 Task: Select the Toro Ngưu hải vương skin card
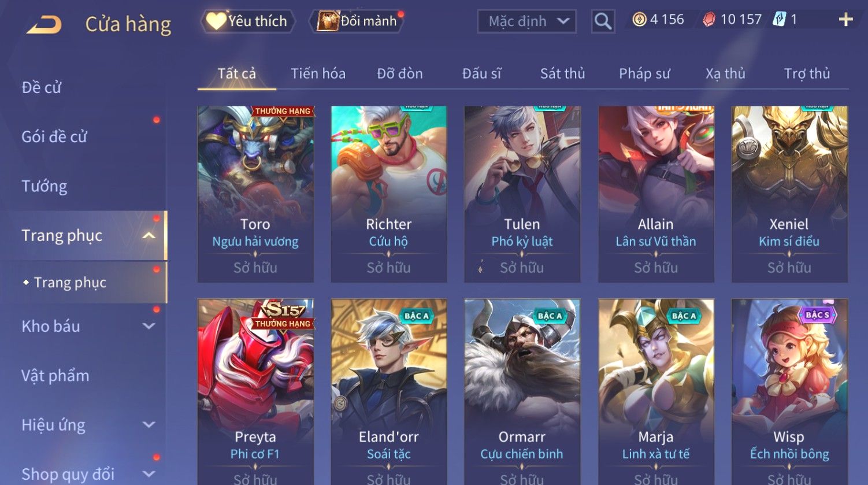255,194
